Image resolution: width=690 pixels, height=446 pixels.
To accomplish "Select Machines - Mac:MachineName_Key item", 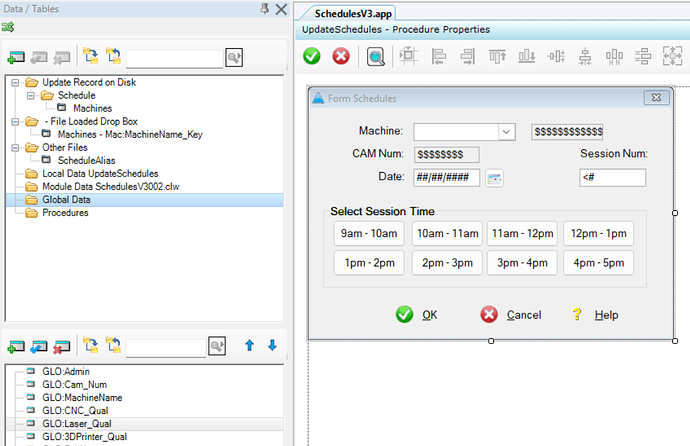I will (130, 135).
